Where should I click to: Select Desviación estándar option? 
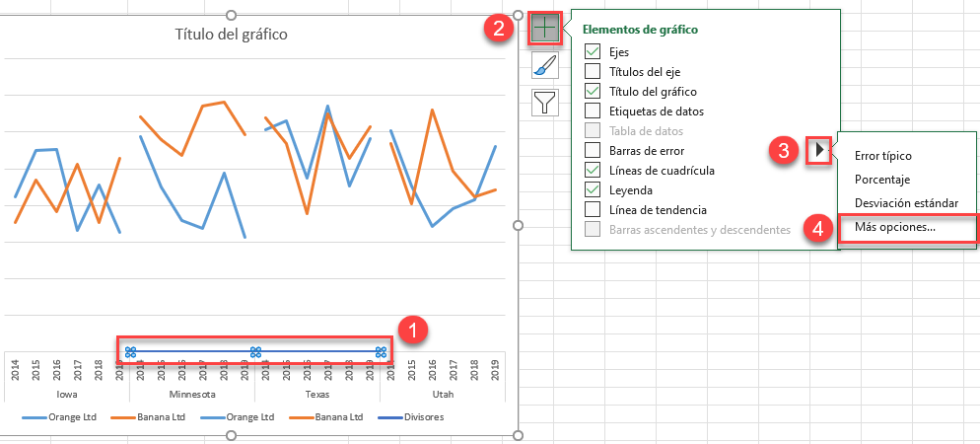[x=905, y=203]
